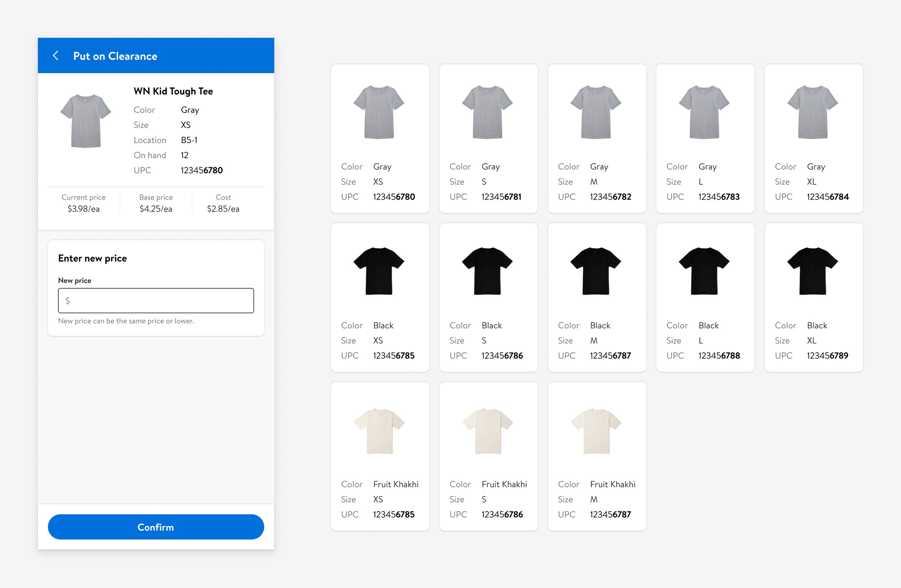Choose the Fruit Khakhi XS tee card
Image resolution: width=901 pixels, height=588 pixels.
[380, 456]
